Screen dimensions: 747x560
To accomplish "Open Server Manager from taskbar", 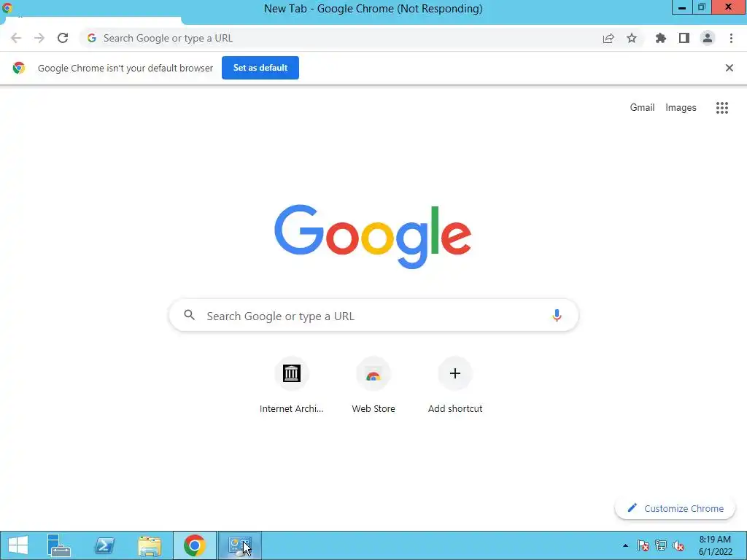I will tap(59, 545).
